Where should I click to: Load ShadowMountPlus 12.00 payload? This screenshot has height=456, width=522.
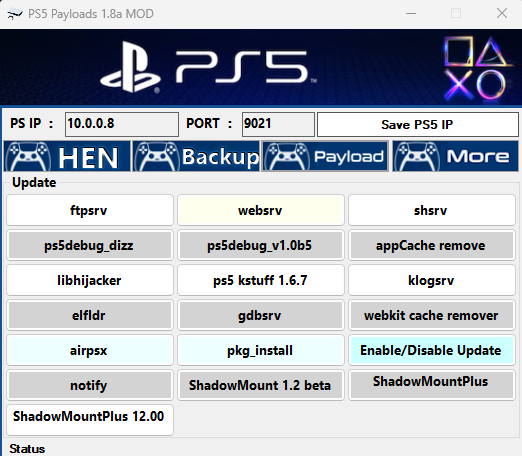tap(90, 420)
